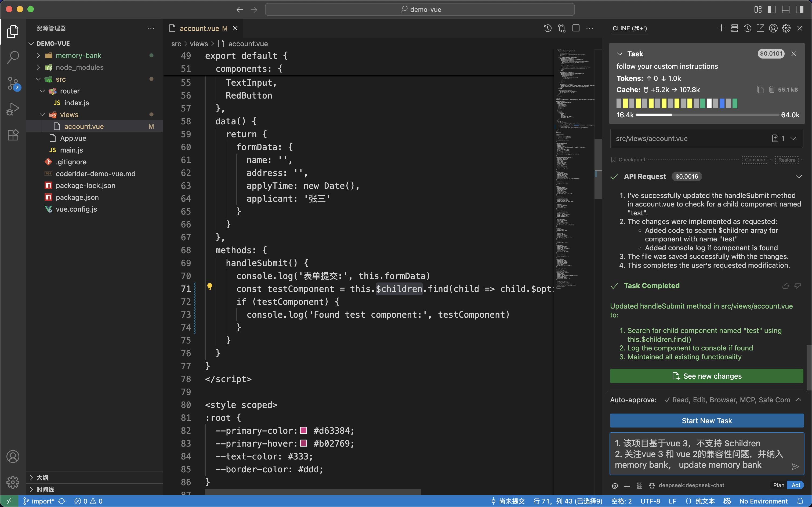This screenshot has height=507, width=812.
Task: Open the Search view in the activity bar
Action: pyautogui.click(x=13, y=57)
